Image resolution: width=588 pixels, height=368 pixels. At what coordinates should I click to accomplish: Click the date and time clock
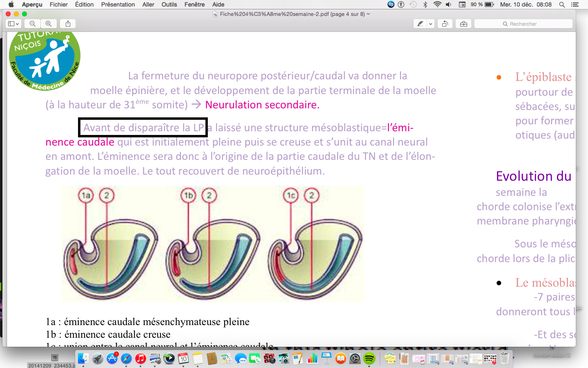[526, 4]
